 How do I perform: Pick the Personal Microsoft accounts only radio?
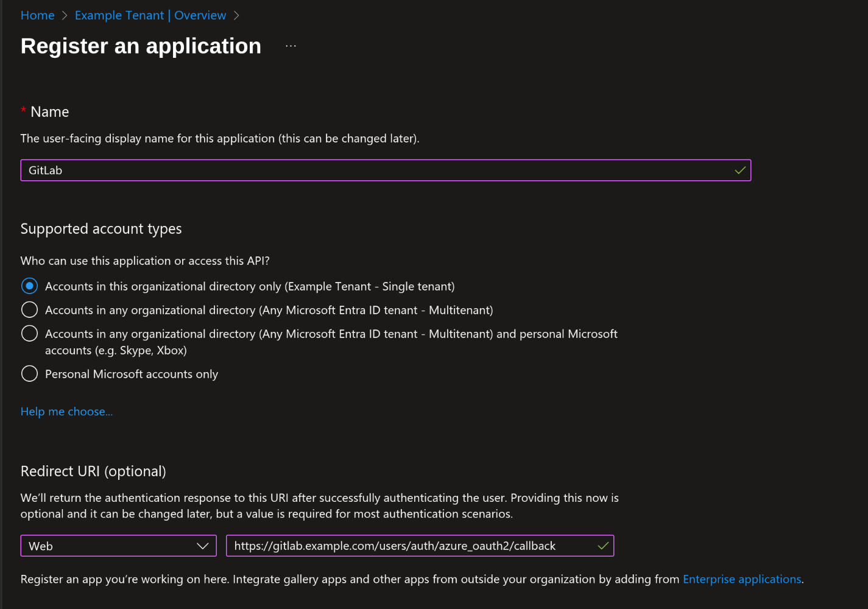click(29, 374)
